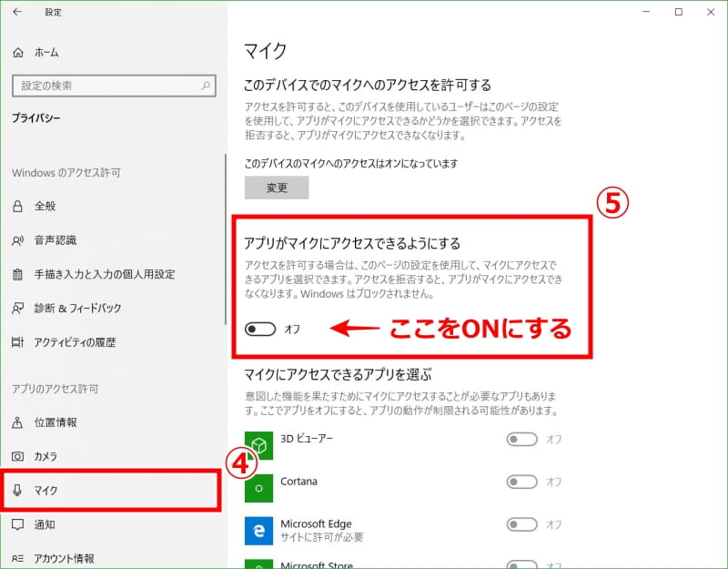Open the ホーム home icon
728x569 pixels.
(17, 53)
